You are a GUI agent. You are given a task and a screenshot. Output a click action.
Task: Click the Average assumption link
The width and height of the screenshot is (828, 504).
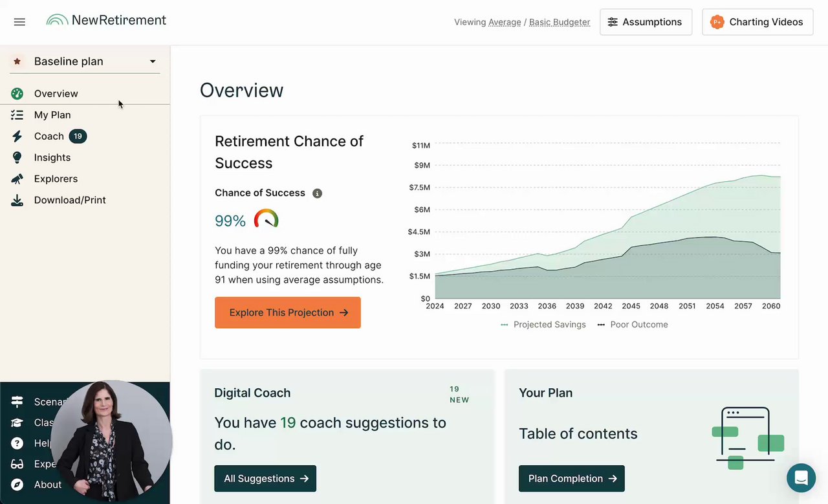pyautogui.click(x=505, y=22)
